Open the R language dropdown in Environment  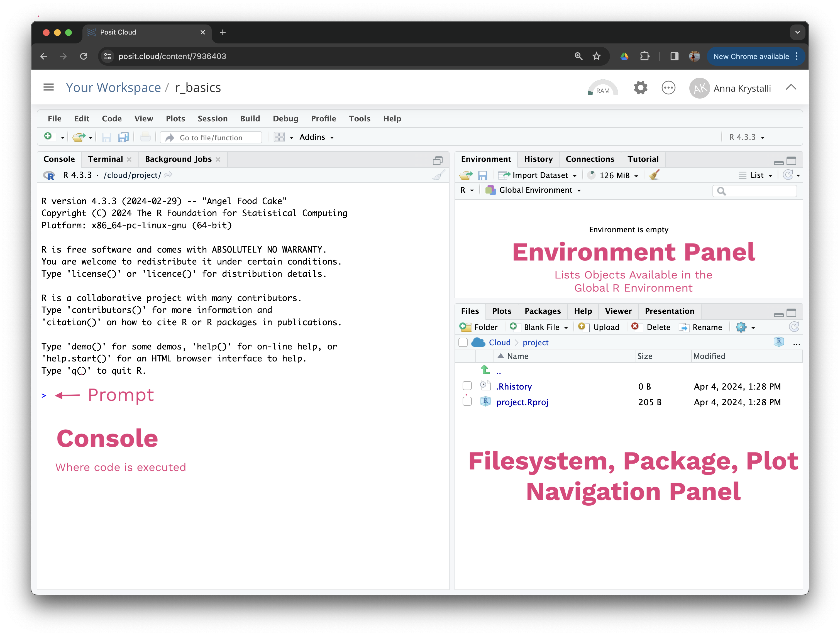click(x=467, y=190)
